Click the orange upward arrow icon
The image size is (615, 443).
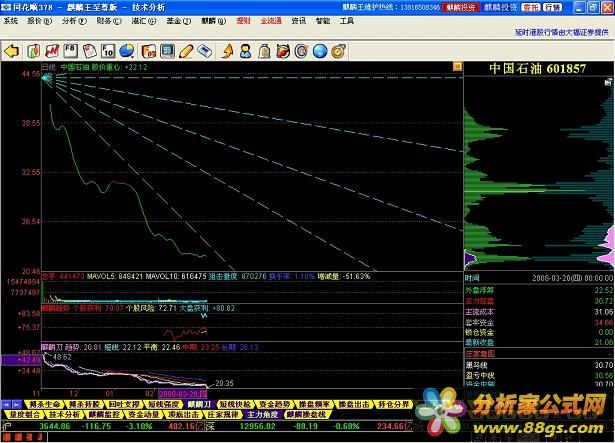click(x=227, y=51)
